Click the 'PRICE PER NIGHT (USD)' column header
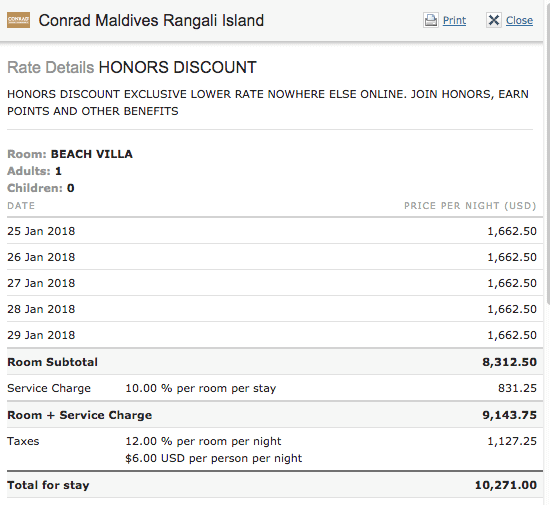Viewport: 550px width, 505px height. (470, 206)
